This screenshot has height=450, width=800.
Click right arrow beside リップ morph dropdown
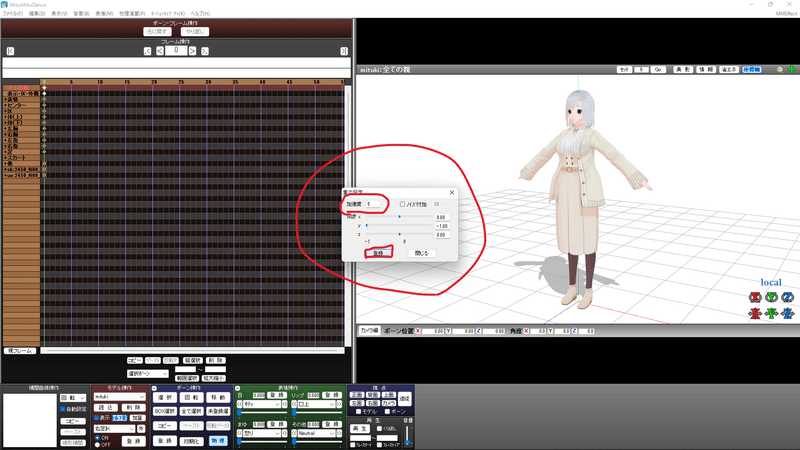pyautogui.click(x=339, y=404)
